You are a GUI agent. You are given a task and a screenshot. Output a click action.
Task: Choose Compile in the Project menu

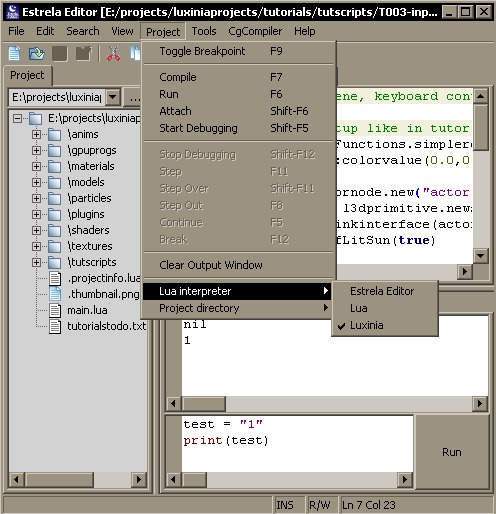[238, 77]
